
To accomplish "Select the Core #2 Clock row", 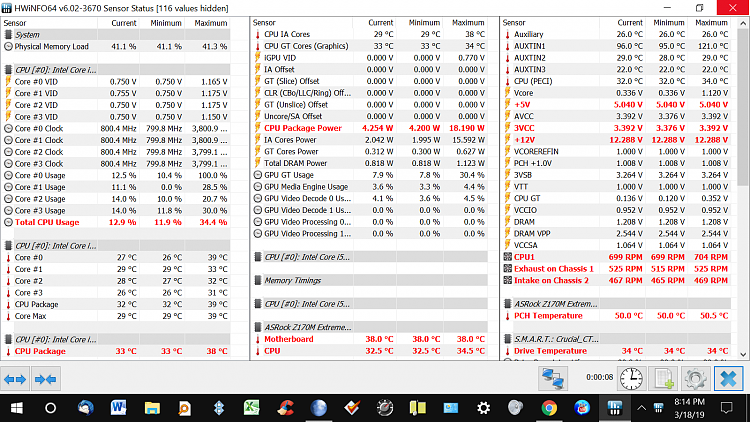I will click(x=116, y=152).
